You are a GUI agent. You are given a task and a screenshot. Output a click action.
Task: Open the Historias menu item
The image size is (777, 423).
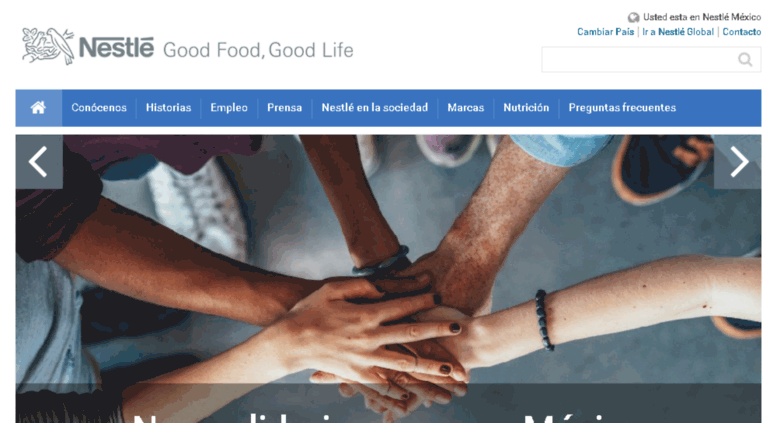[168, 107]
